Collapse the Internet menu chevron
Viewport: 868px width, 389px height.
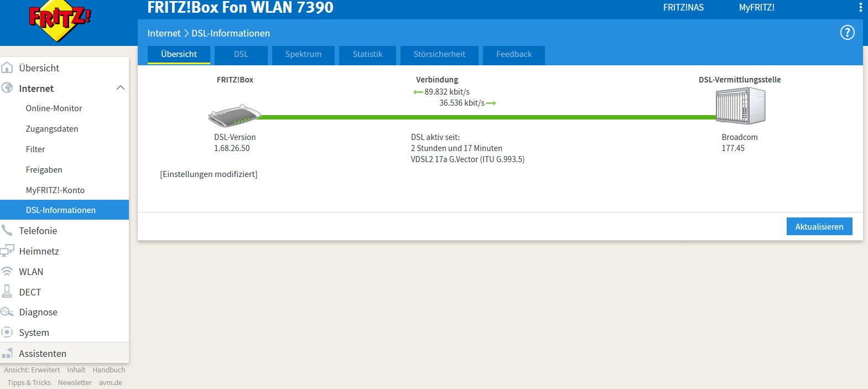pyautogui.click(x=121, y=88)
